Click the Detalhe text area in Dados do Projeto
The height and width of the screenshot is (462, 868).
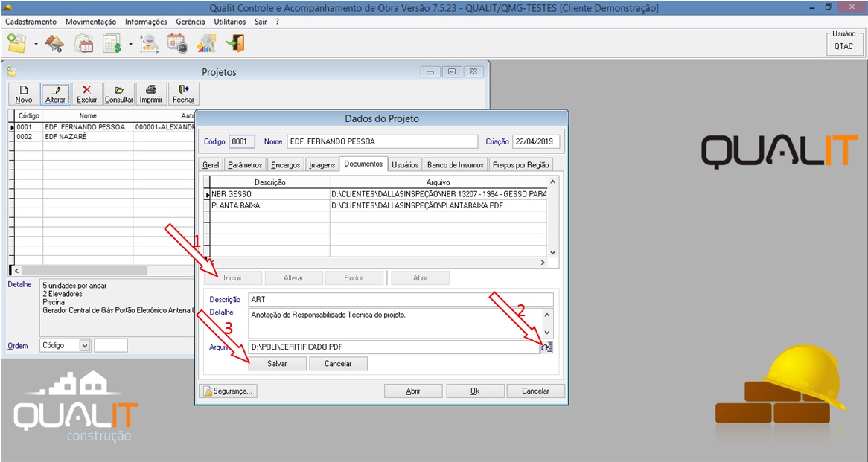pyautogui.click(x=395, y=323)
